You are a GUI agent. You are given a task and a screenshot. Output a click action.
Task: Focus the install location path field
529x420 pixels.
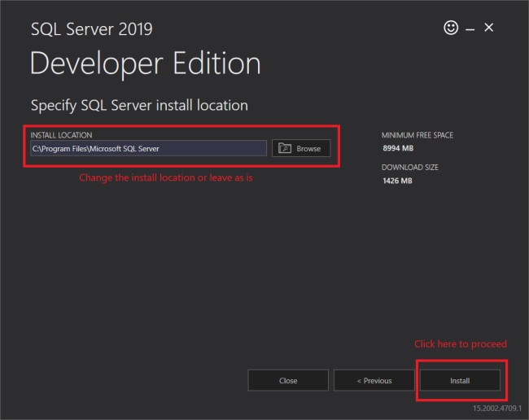148,148
